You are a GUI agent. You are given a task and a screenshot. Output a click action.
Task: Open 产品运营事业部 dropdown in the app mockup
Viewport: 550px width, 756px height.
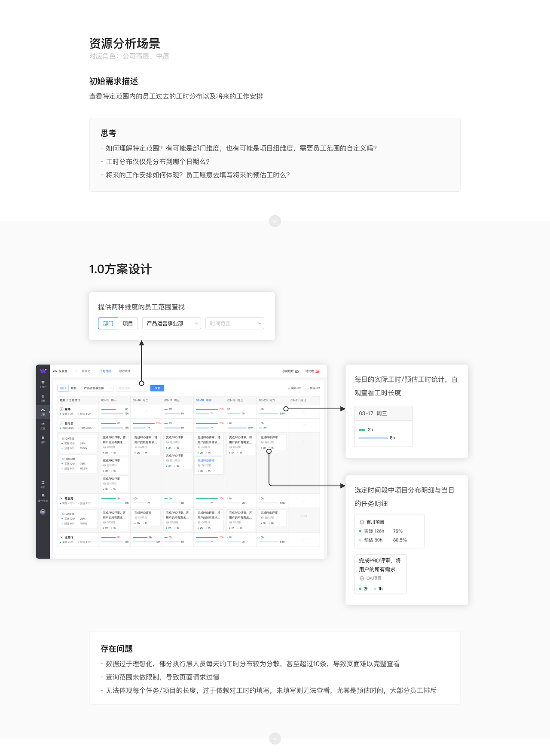coord(98,388)
